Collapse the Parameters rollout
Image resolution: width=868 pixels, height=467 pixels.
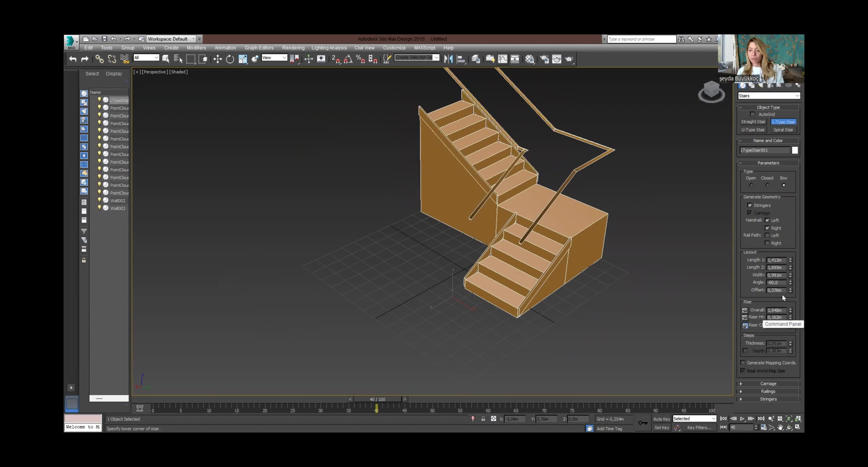[x=768, y=163]
